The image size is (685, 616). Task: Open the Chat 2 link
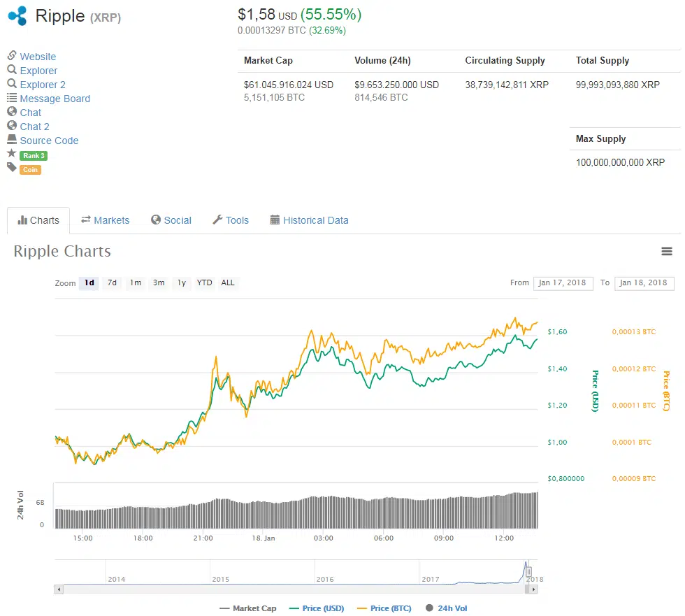(34, 127)
